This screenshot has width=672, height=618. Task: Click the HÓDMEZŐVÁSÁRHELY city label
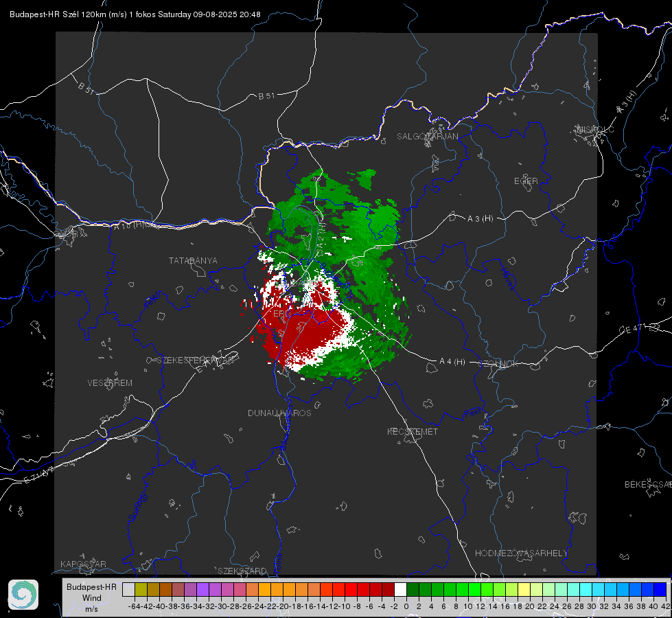[521, 553]
